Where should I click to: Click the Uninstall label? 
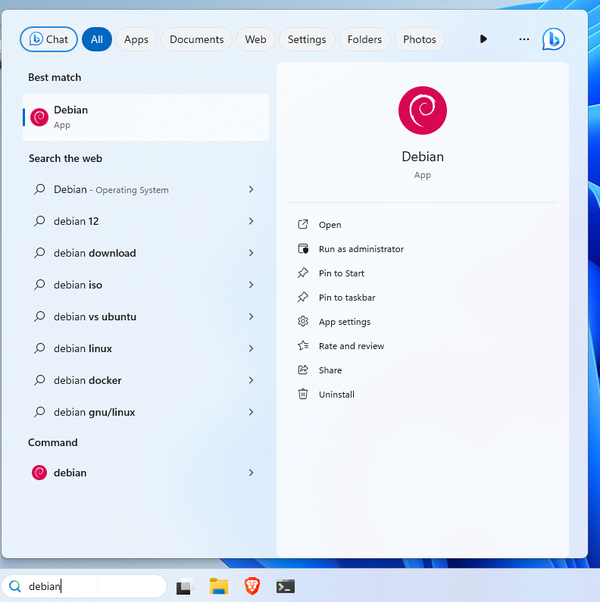pyautogui.click(x=337, y=394)
